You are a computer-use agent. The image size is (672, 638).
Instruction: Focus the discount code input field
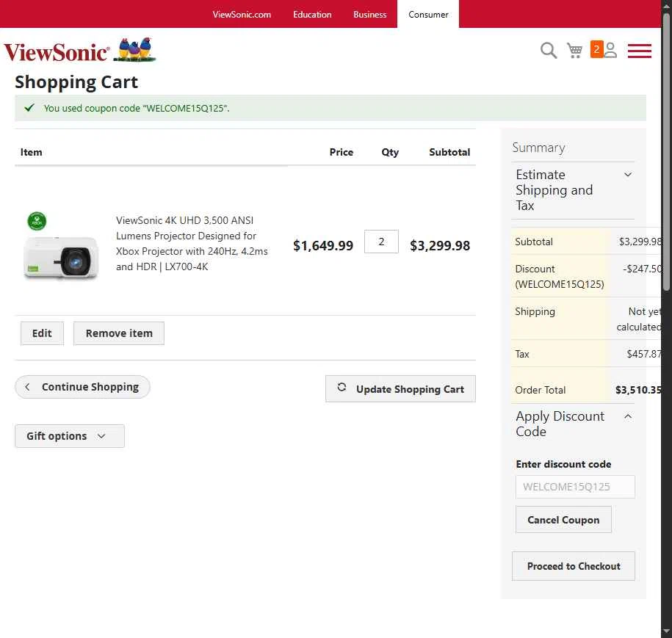pos(575,487)
